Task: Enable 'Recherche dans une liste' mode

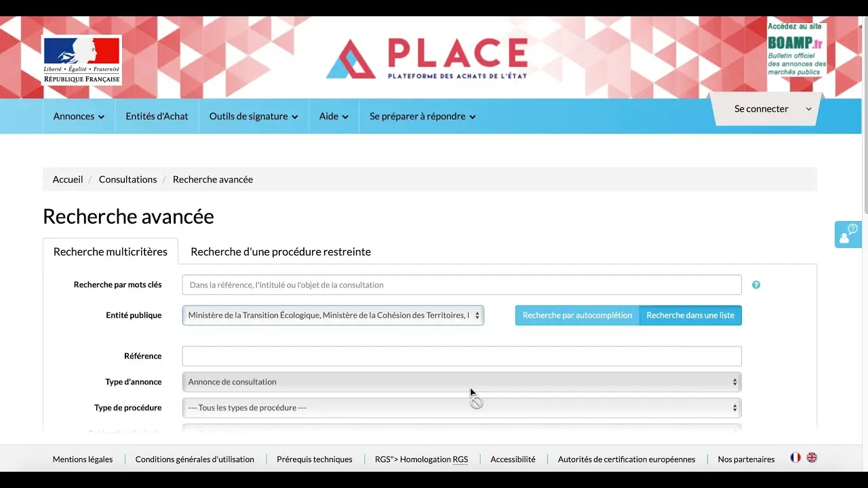Action: pos(690,315)
